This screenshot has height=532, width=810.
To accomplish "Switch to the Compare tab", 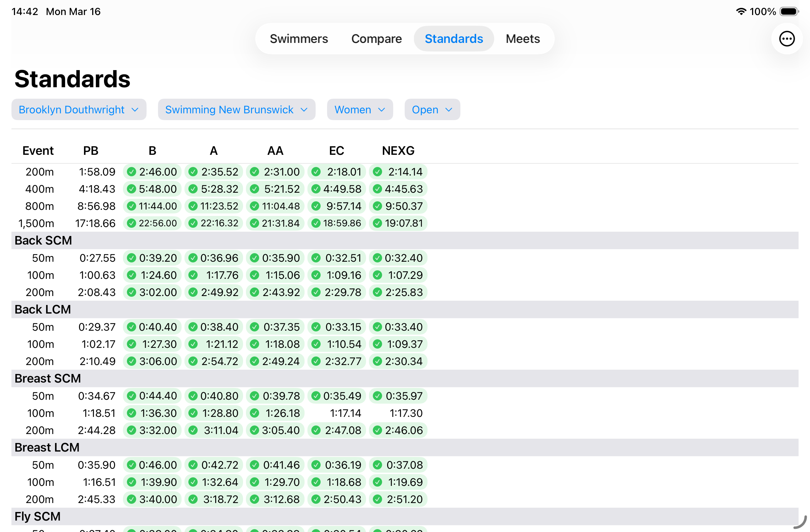I will [376, 39].
